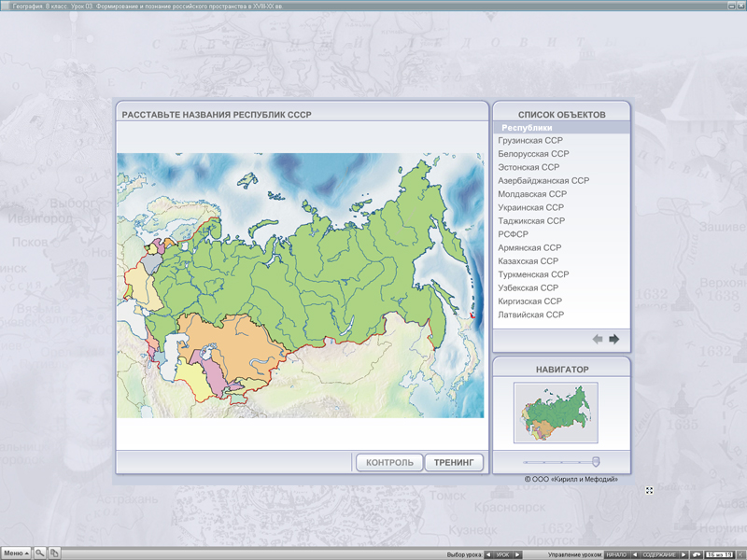Image resolution: width=747 pixels, height=560 pixels.
Task: Go to next lesson arrow
Action: point(519,554)
